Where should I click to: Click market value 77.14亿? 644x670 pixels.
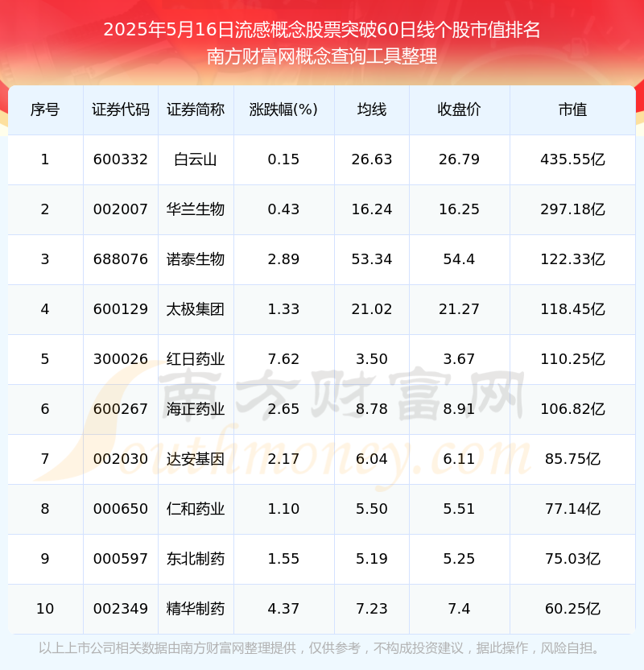[572, 509]
